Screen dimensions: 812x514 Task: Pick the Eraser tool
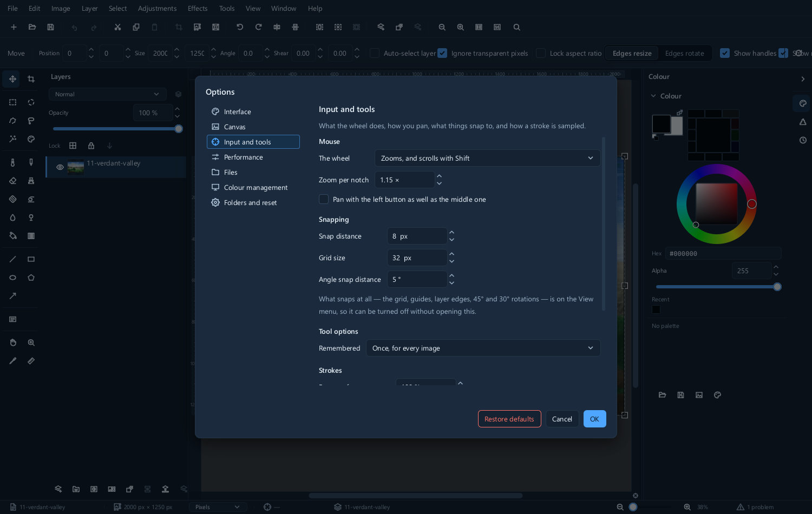[x=12, y=181]
